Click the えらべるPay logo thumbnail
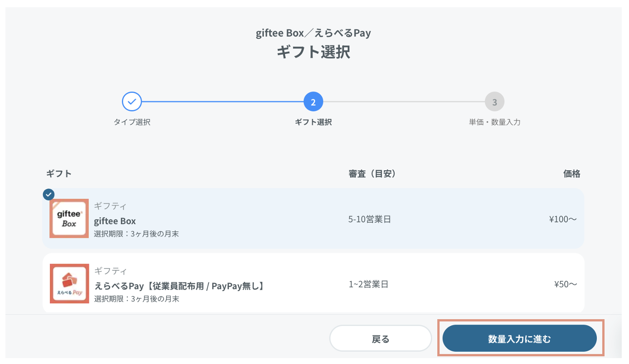The height and width of the screenshot is (364, 629). [x=69, y=283]
